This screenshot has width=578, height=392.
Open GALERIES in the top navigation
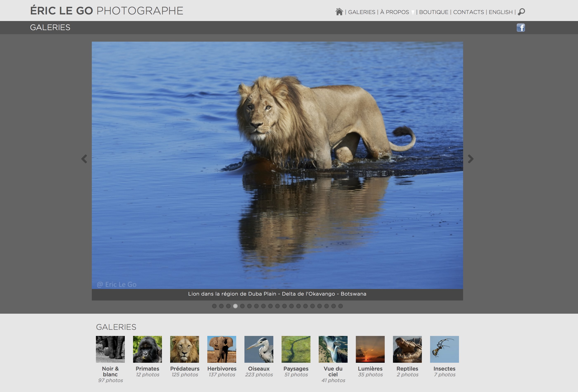tap(362, 12)
